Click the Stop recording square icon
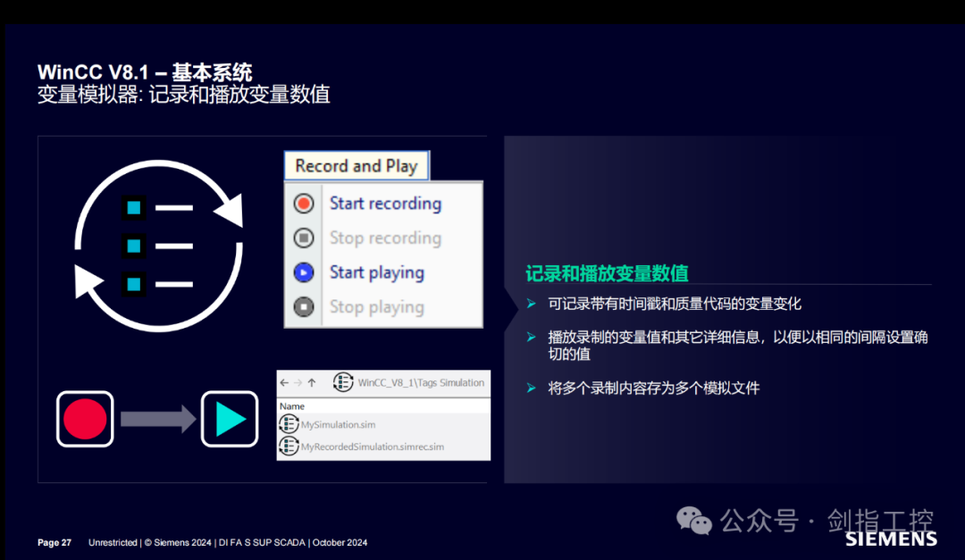965x560 pixels. pyautogui.click(x=304, y=238)
